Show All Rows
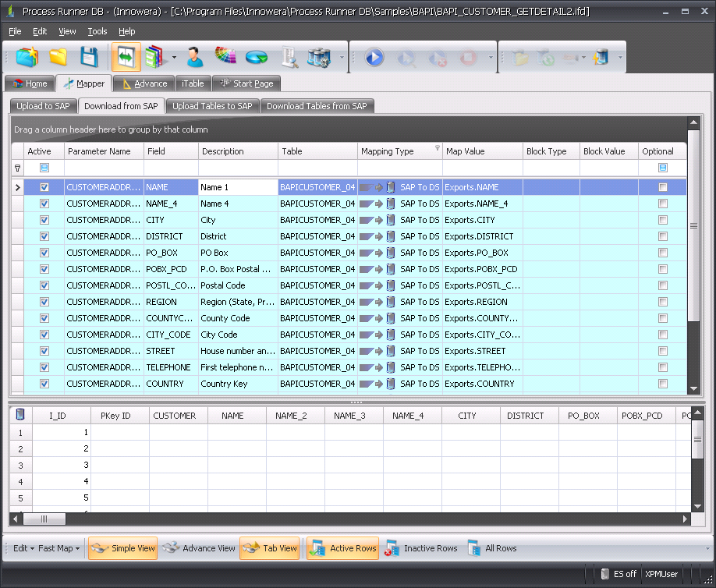 click(x=492, y=548)
